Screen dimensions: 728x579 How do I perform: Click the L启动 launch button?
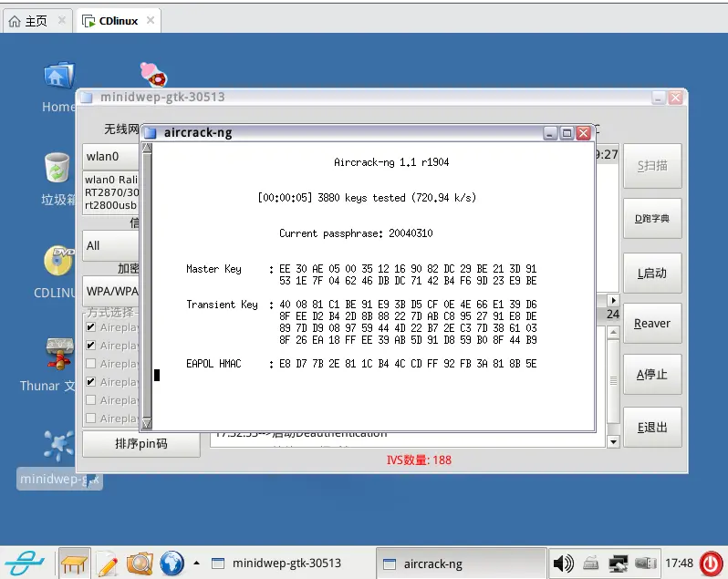point(652,273)
